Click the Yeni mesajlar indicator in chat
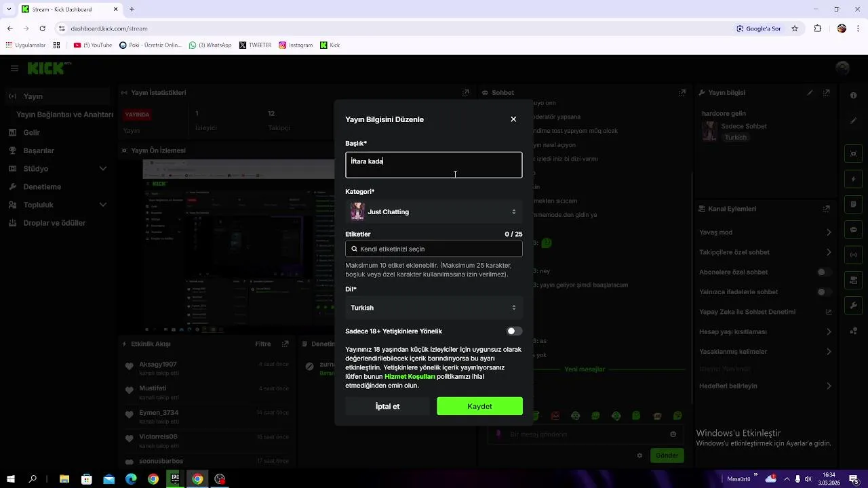 coord(585,369)
